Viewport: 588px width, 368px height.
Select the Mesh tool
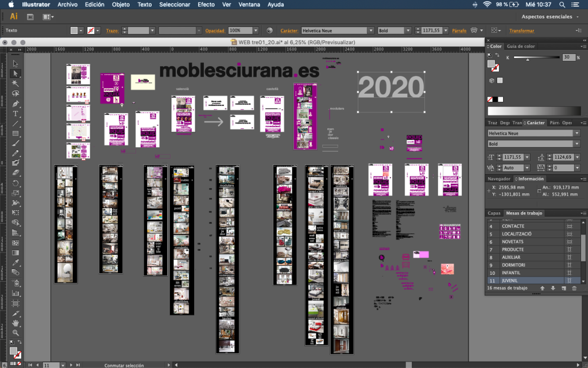(x=16, y=243)
